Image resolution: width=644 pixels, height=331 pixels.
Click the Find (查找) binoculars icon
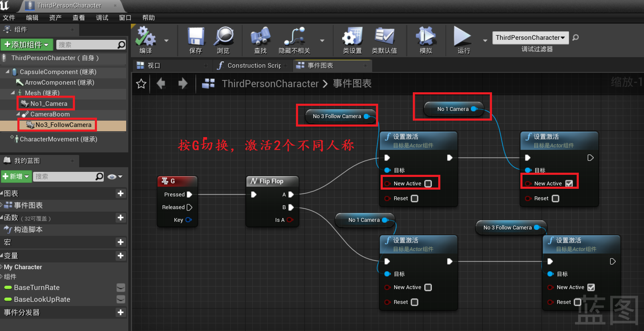(260, 37)
